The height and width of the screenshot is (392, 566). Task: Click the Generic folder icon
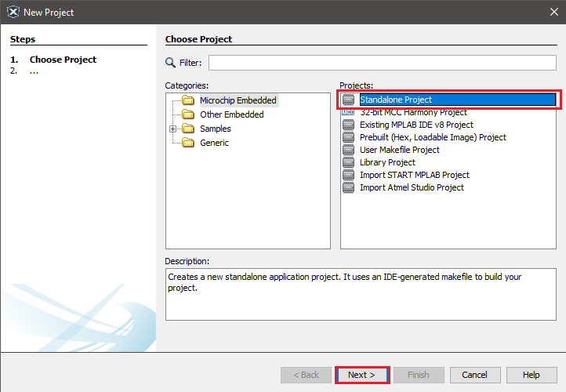point(188,143)
